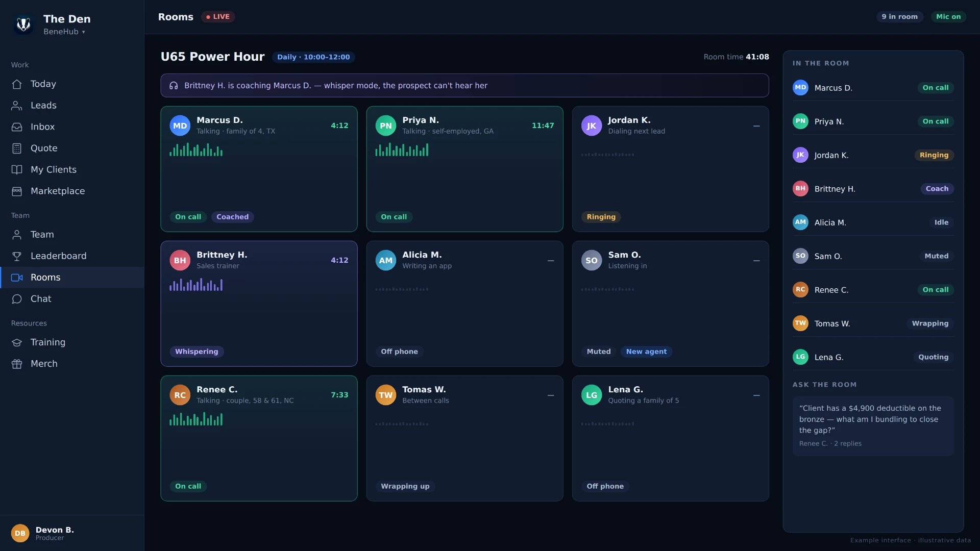Screen dimensions: 980x551
Task: Click the 9 in room pill
Action: [x=899, y=17]
